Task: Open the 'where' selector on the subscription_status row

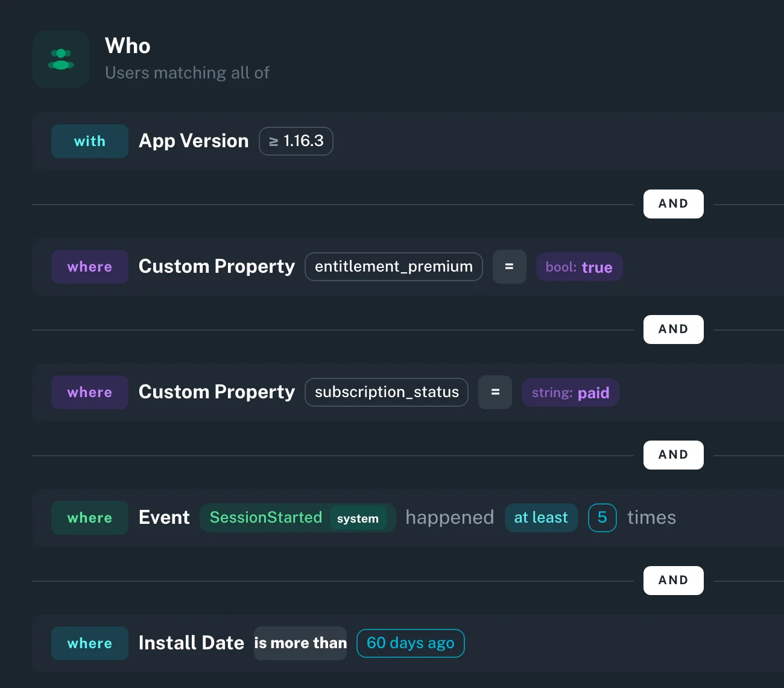Action: [90, 392]
